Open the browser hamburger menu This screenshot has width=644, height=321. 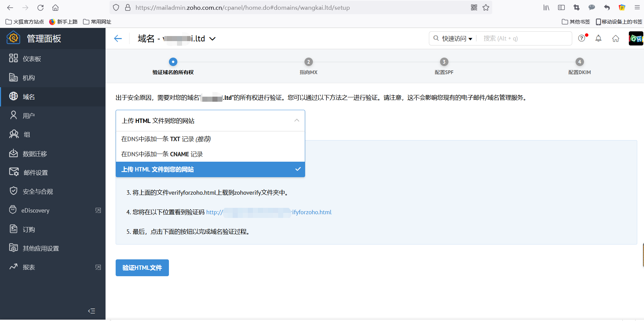(x=637, y=7)
